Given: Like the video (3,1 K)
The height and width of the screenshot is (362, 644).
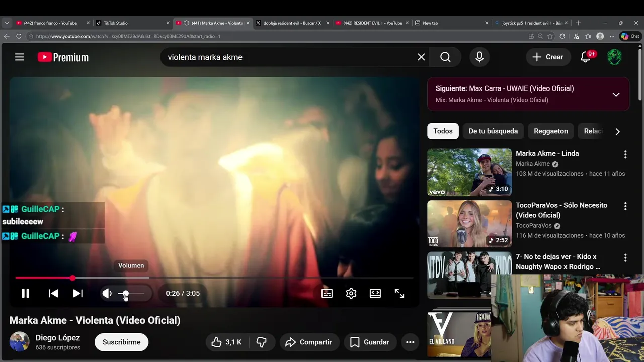Looking at the screenshot, I should click(x=226, y=342).
